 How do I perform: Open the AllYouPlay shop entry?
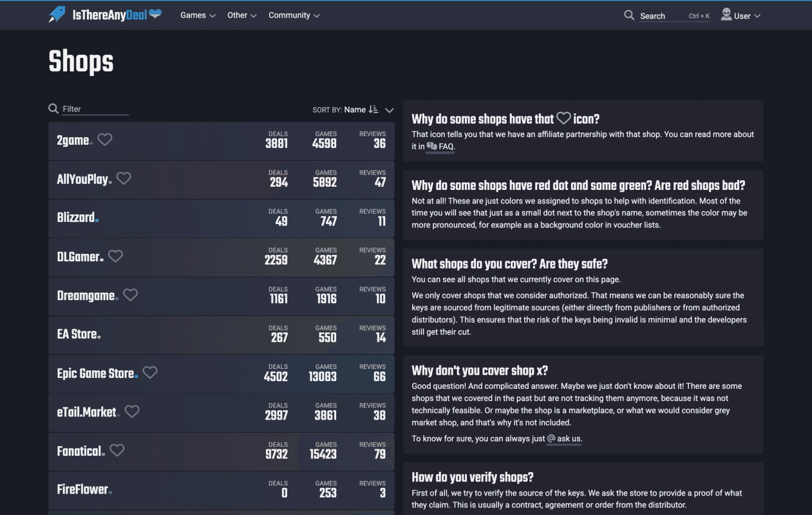222,180
